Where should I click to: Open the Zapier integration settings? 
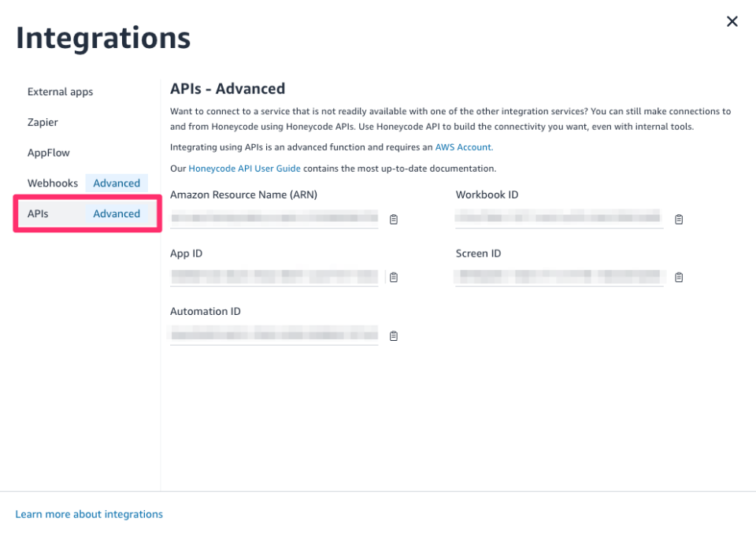pyautogui.click(x=43, y=122)
